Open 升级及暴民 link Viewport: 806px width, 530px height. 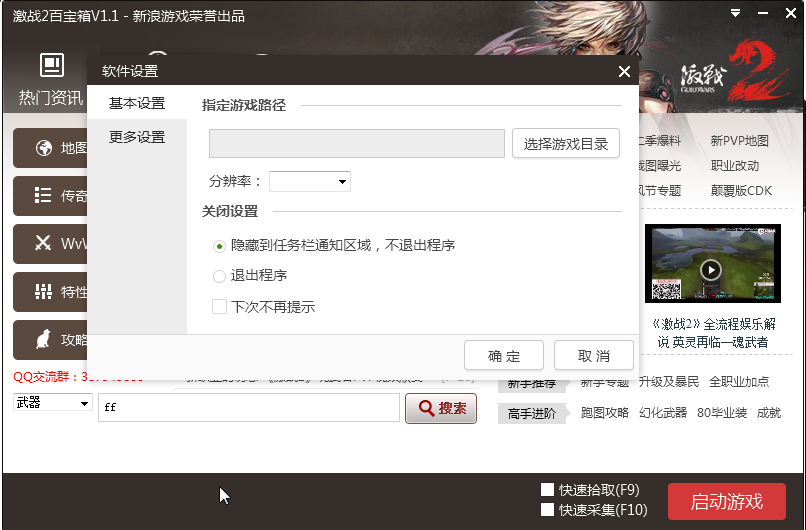coord(669,381)
